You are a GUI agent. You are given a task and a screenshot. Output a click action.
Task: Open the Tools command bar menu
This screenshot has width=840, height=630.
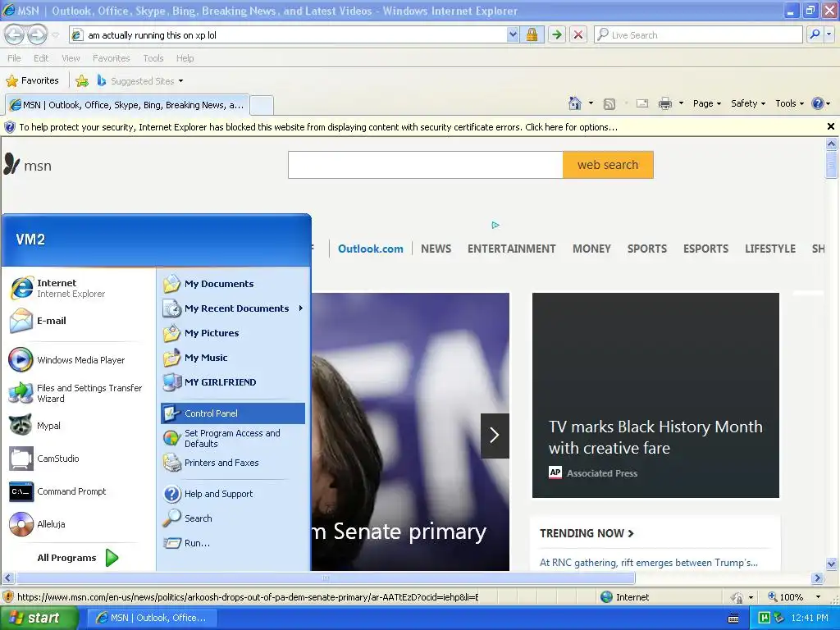coord(789,103)
